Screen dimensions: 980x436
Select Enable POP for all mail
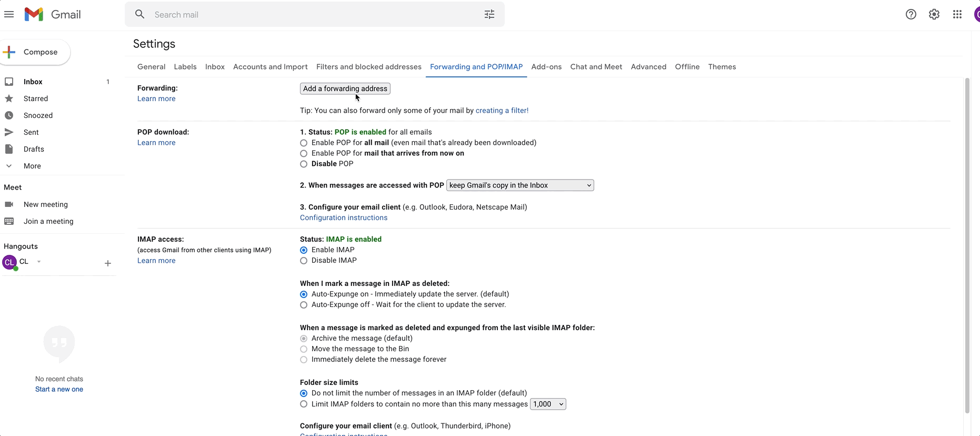304,143
